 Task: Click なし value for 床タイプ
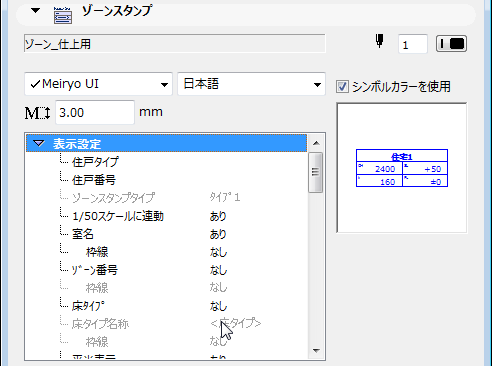pyautogui.click(x=218, y=306)
